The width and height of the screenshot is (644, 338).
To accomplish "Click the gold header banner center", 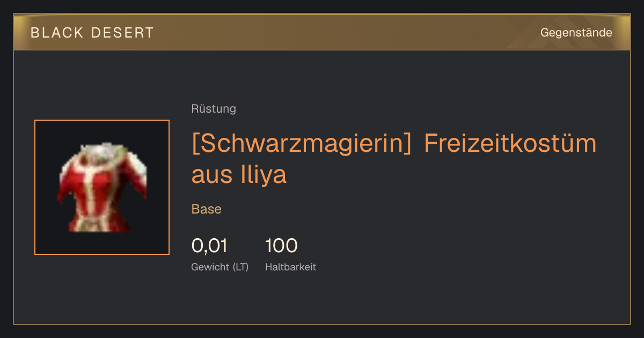I will pyautogui.click(x=322, y=32).
